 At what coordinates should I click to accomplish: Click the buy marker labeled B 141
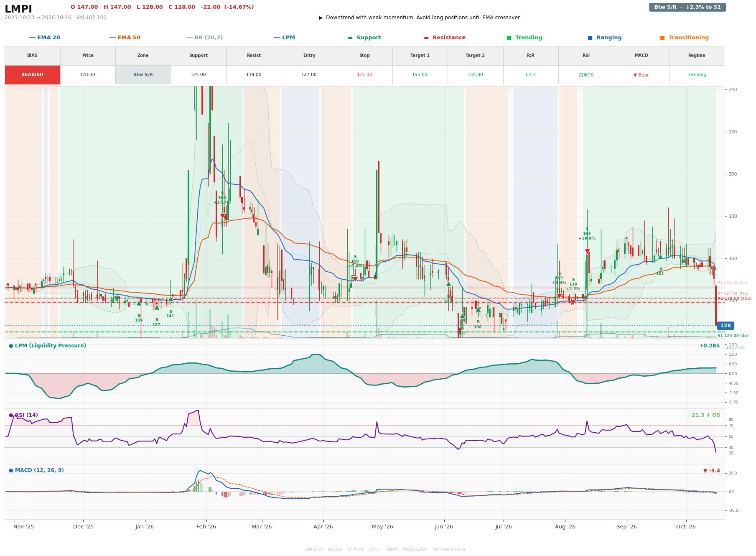(x=171, y=299)
